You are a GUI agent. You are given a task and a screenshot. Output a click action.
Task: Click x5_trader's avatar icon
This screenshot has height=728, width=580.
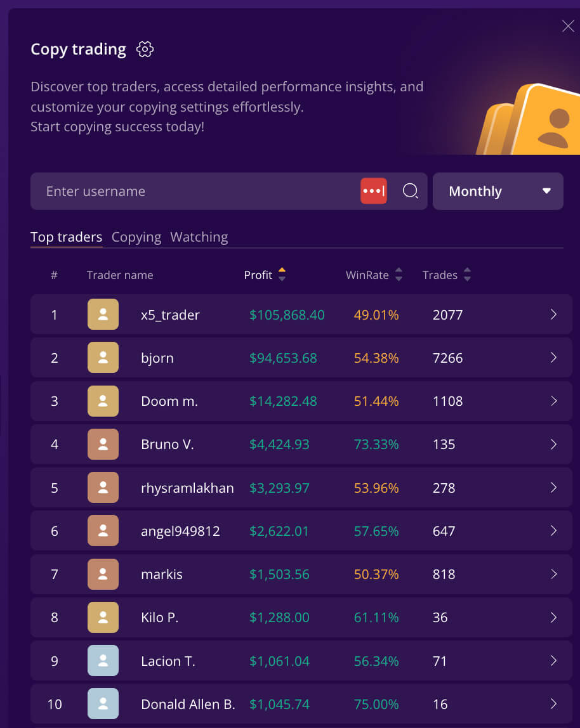[x=103, y=315]
